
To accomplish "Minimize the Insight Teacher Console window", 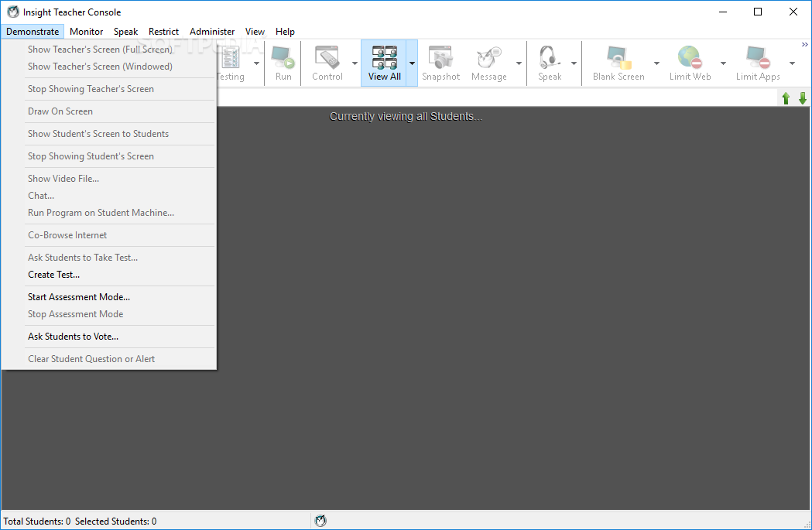I will point(723,12).
